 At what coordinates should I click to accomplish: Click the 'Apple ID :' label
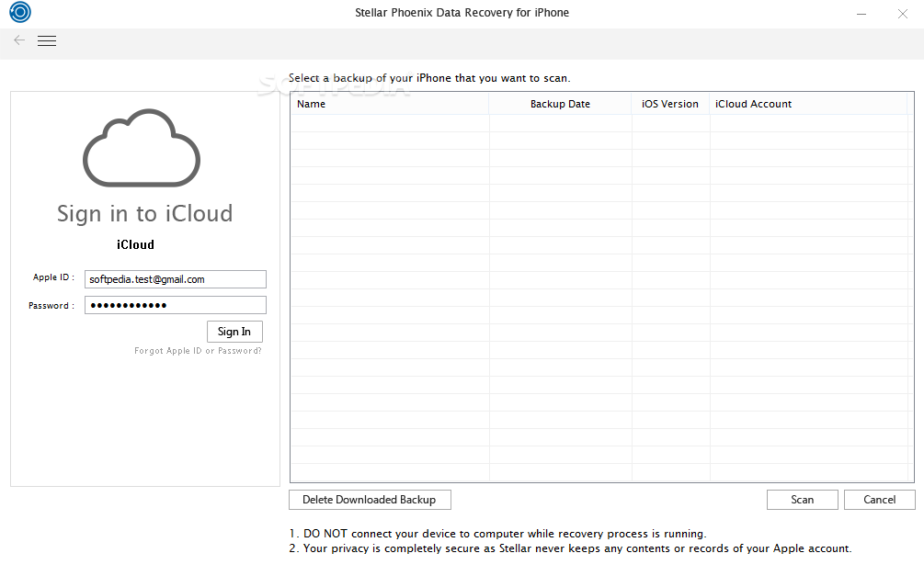click(53, 277)
